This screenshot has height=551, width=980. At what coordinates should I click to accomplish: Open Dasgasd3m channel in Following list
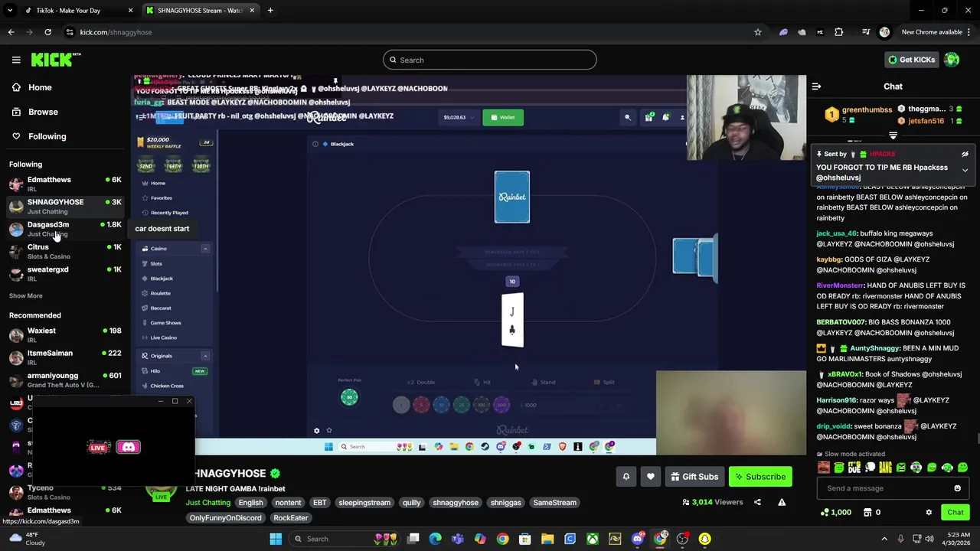click(x=65, y=229)
